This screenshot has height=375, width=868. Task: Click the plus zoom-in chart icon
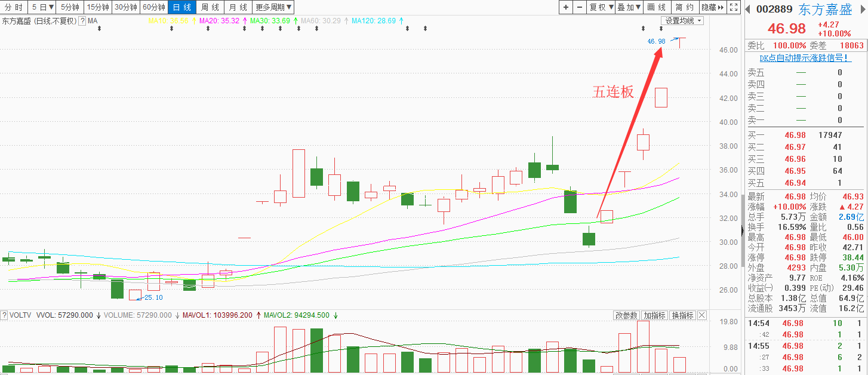(566, 7)
